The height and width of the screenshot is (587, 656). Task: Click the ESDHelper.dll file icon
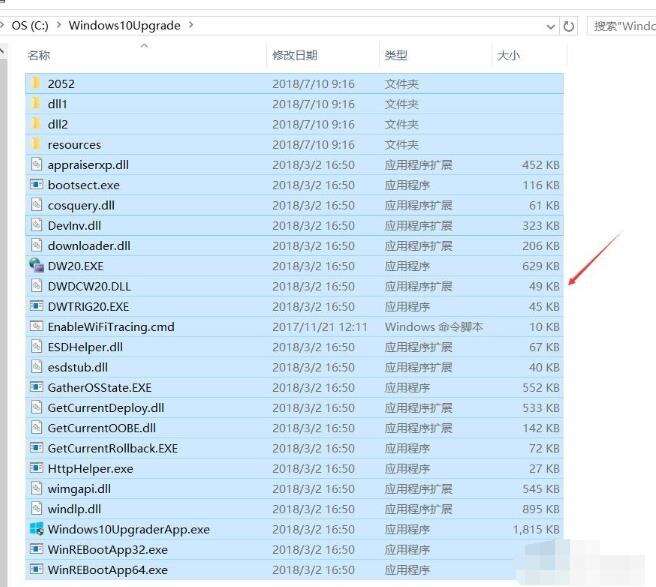pos(36,346)
